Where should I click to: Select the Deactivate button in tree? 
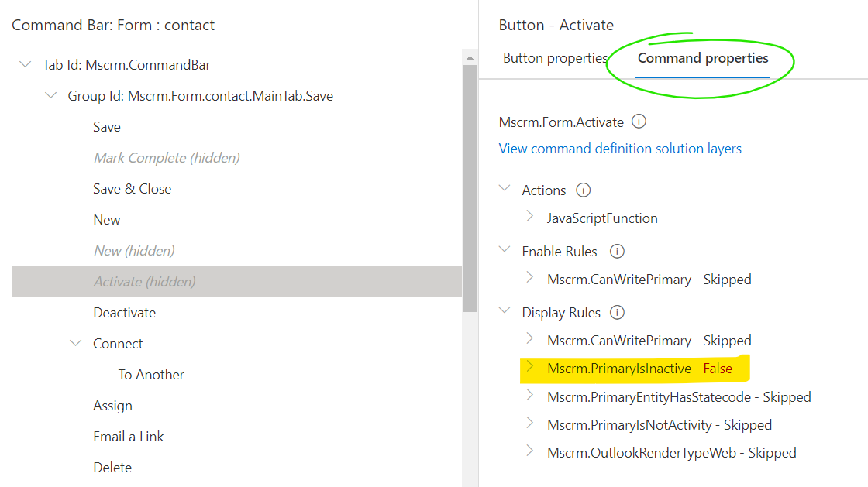pyautogui.click(x=124, y=313)
